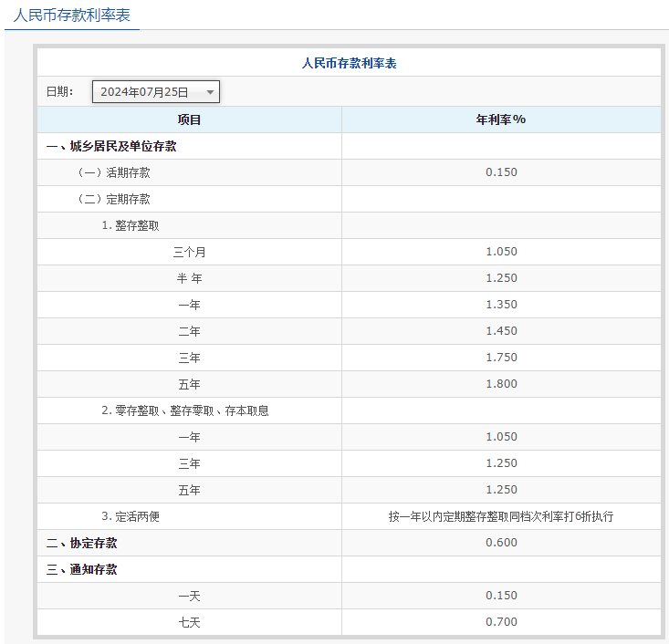Click the 年利率% column header
Viewport: 669px width, 644px height.
click(x=501, y=119)
